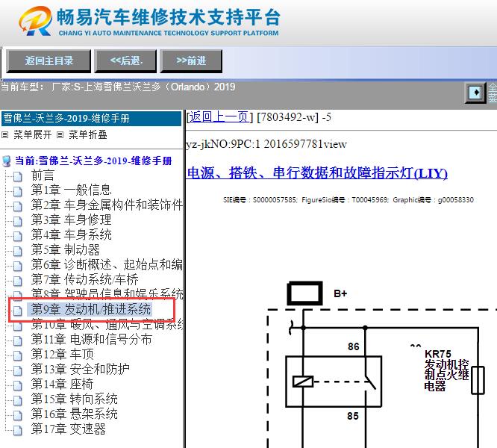The image size is (497, 448).
Task: Click the 菜单折叠 square icon
Action: point(60,135)
